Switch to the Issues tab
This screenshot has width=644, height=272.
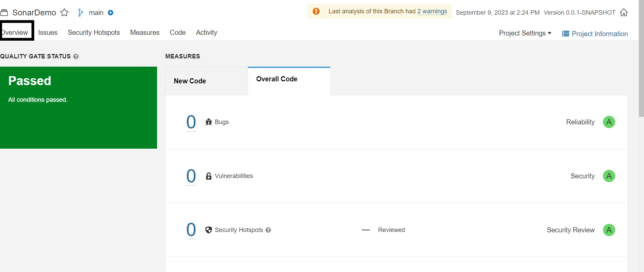pos(48,32)
